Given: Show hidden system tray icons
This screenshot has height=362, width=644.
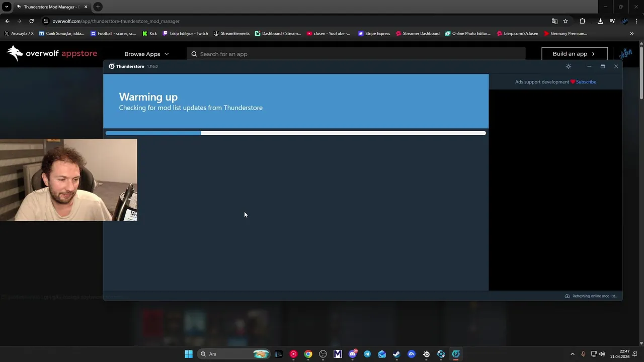Looking at the screenshot, I should pyautogui.click(x=572, y=354).
